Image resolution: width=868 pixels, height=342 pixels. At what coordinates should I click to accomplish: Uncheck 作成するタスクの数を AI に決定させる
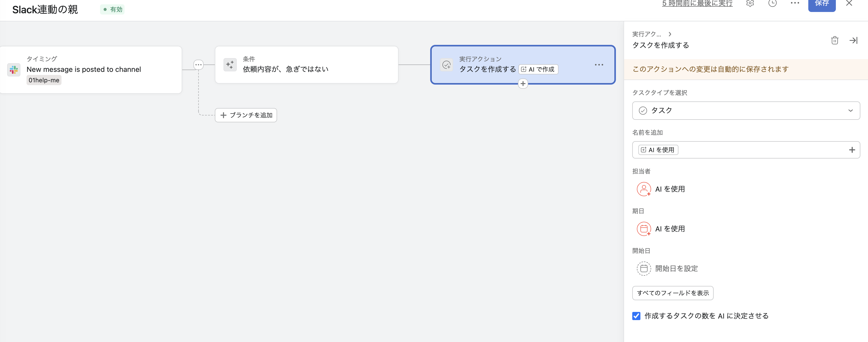point(636,316)
